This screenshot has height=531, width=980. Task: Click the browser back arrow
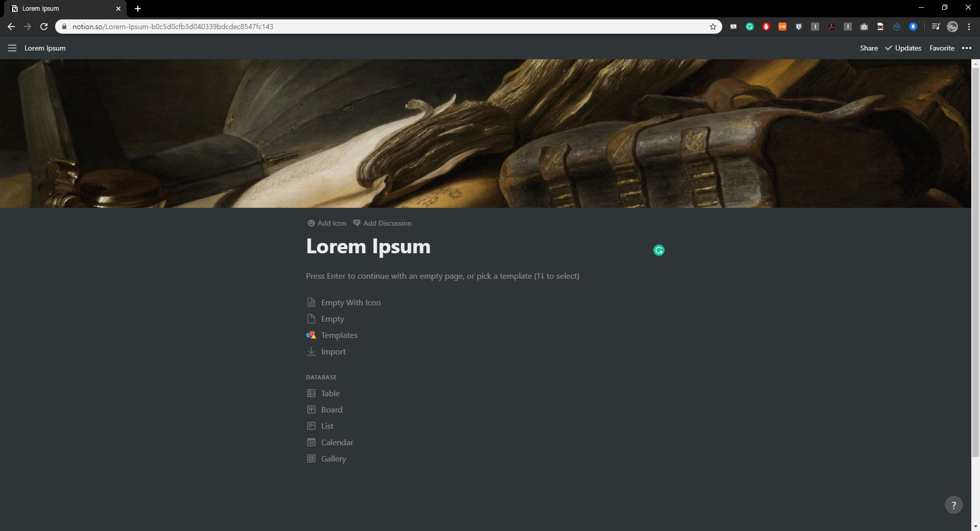coord(11,27)
